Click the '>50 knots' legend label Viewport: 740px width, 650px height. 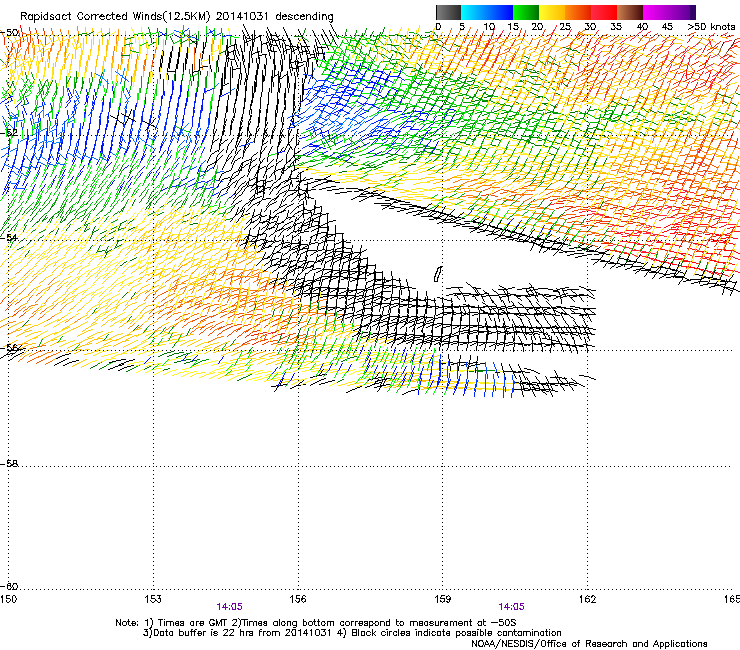711,27
